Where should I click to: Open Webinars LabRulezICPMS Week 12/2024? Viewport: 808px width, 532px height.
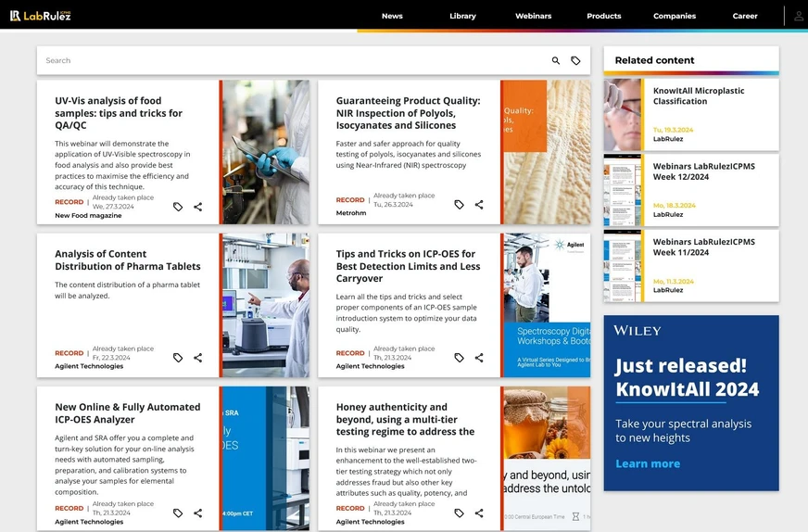[x=704, y=171]
